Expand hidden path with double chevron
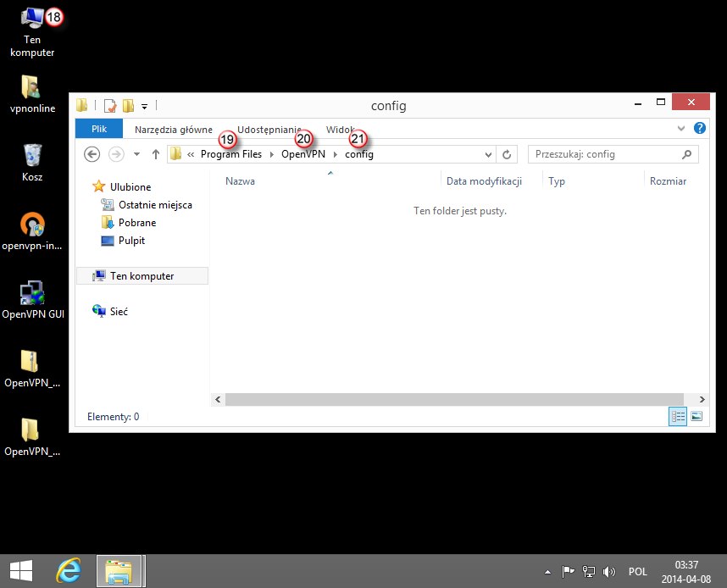The width and height of the screenshot is (727, 588). (191, 154)
